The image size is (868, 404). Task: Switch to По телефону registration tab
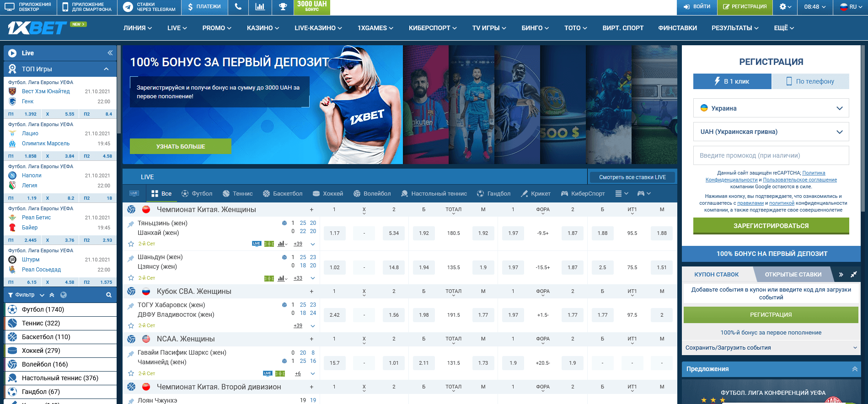810,81
